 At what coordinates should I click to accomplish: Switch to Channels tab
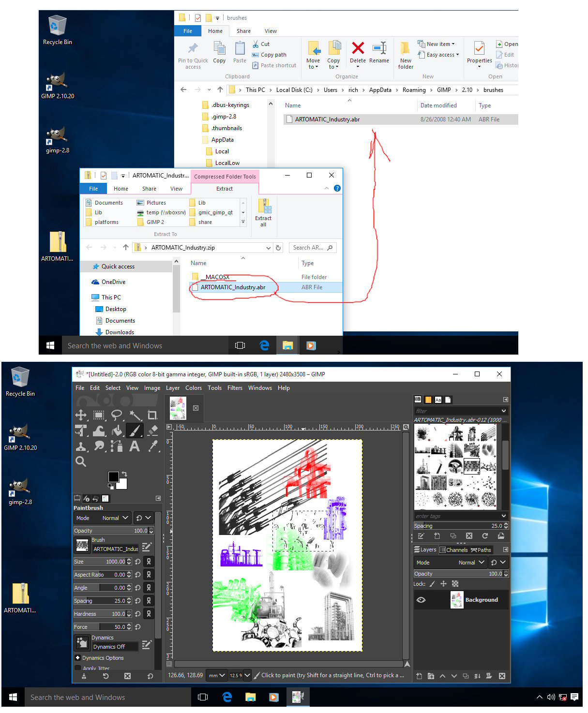pyautogui.click(x=453, y=550)
